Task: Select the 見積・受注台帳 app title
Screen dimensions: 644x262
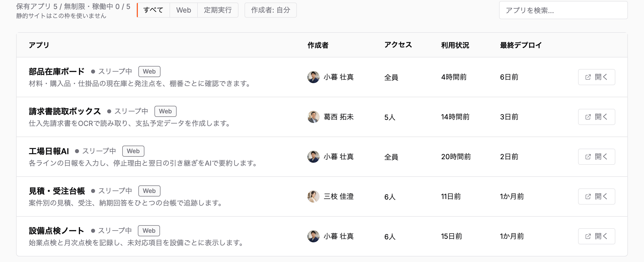Action: [x=57, y=191]
